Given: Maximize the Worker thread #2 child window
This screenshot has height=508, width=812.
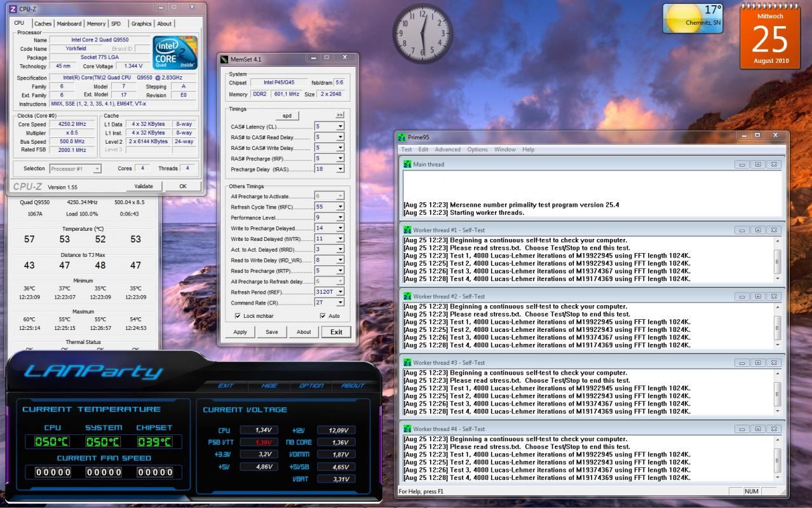Looking at the screenshot, I should pyautogui.click(x=757, y=296).
